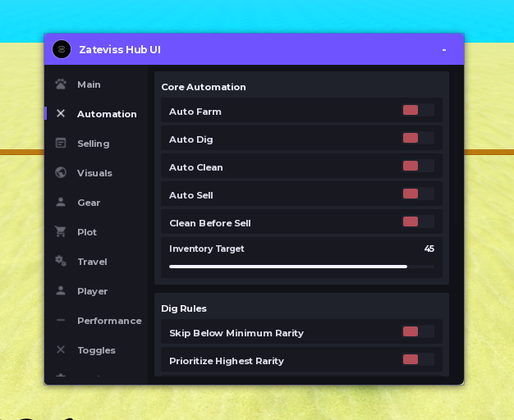Screen dimensions: 514x420
Task: Click the Auto Farm label text
Action: click(195, 112)
